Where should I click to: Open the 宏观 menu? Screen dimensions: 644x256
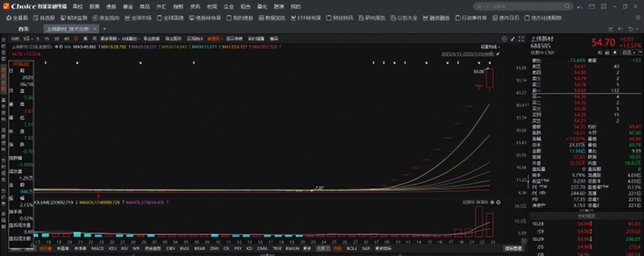click(x=212, y=6)
